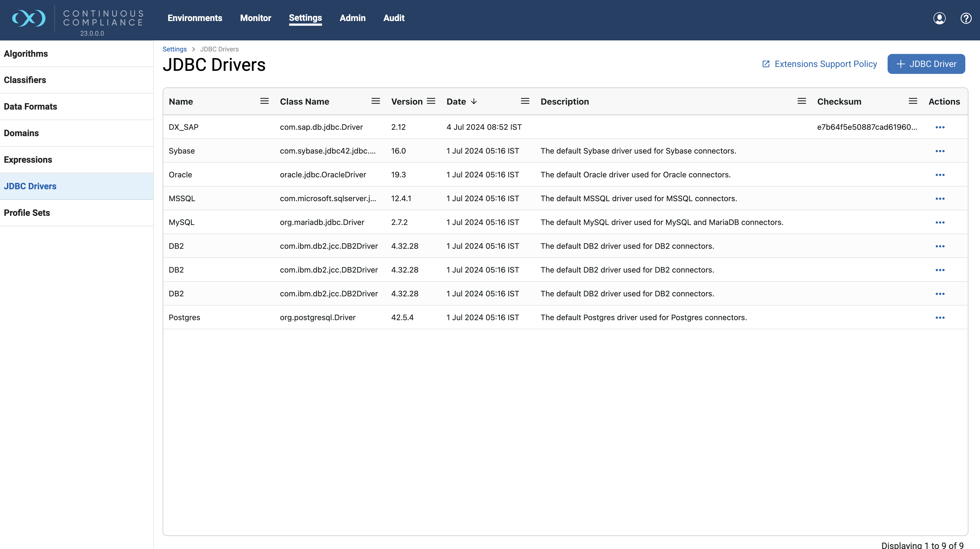Open actions menu for Oracle driver
The height and width of the screenshot is (549, 980).
(x=940, y=175)
